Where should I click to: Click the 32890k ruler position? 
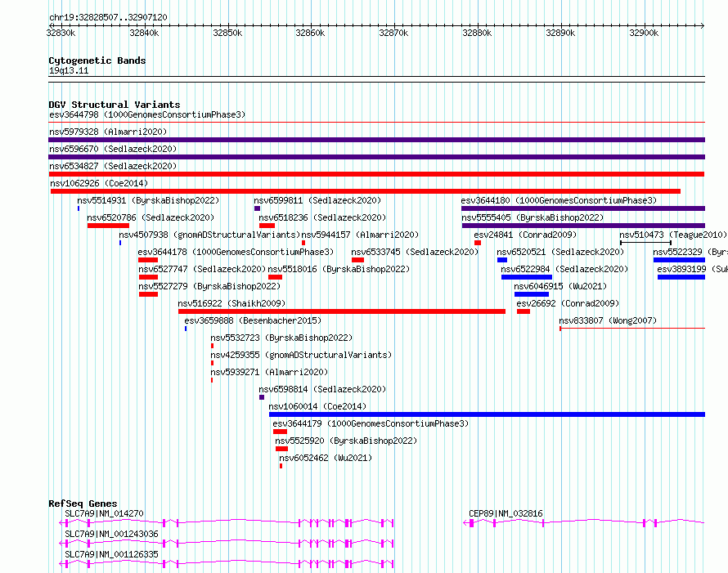560,33
